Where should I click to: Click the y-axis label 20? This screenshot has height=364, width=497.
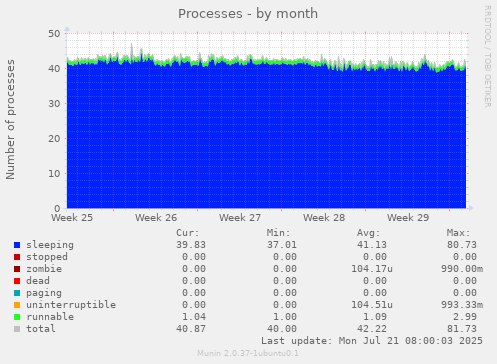coord(54,139)
